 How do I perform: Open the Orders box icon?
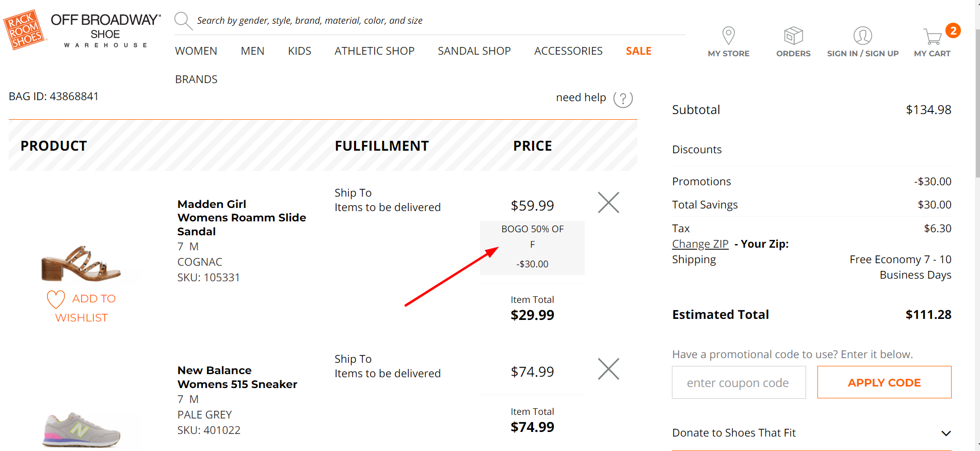793,36
